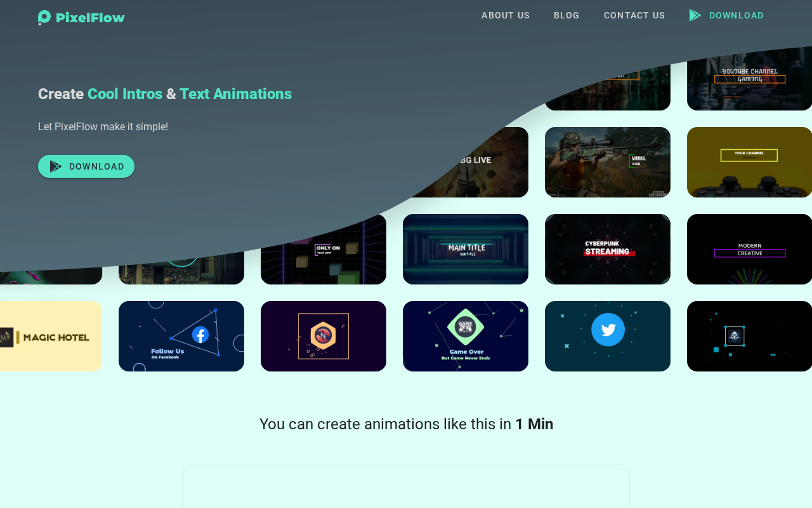
Task: Click the Download link in the navigation bar
Action: click(726, 15)
